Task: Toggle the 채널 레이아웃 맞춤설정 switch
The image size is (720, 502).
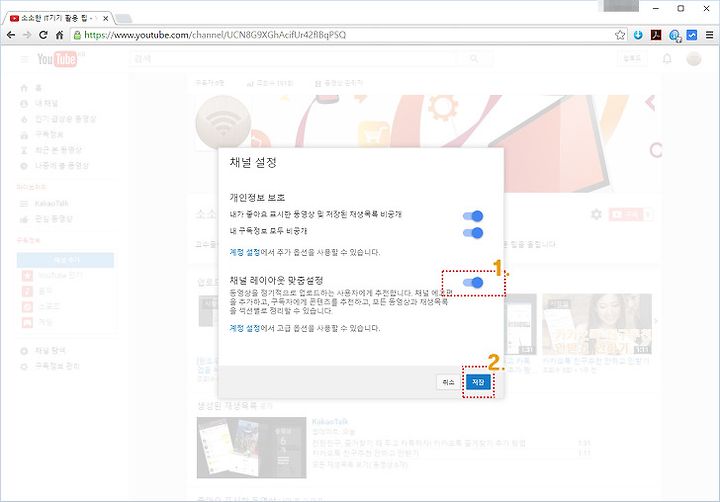Action: point(472,282)
